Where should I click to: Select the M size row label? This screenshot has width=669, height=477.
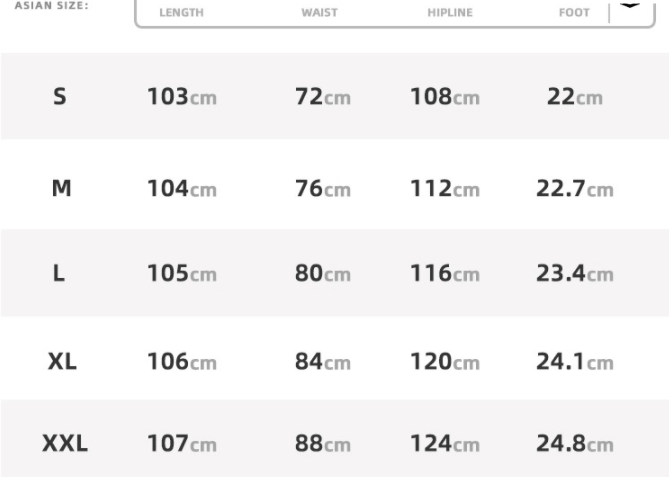61,188
